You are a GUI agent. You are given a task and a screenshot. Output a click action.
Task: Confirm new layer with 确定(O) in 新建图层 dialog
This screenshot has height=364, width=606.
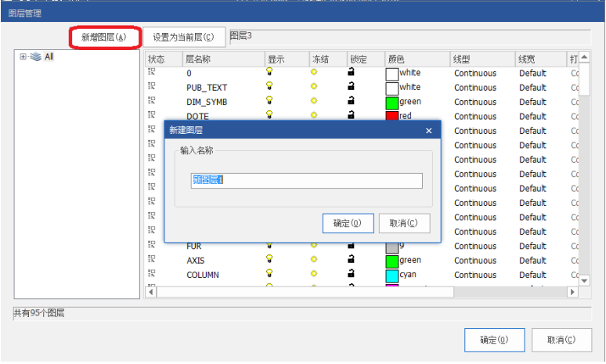[348, 223]
